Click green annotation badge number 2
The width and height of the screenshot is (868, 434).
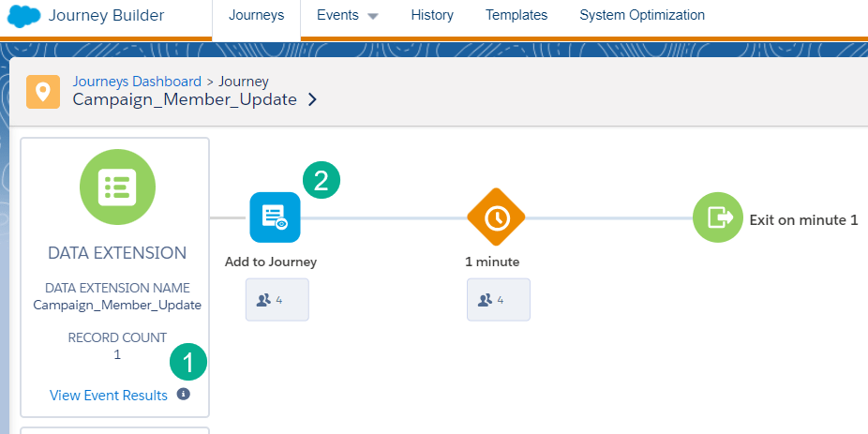click(x=322, y=180)
